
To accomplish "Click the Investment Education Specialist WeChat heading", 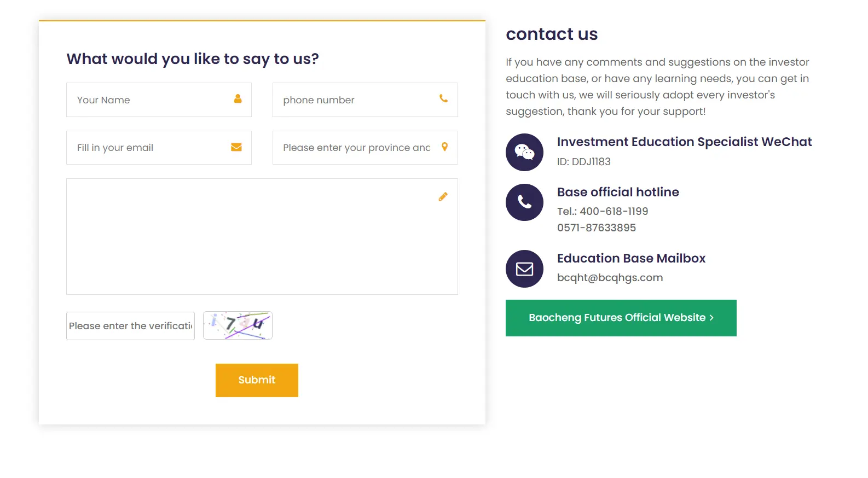I will click(x=684, y=142).
